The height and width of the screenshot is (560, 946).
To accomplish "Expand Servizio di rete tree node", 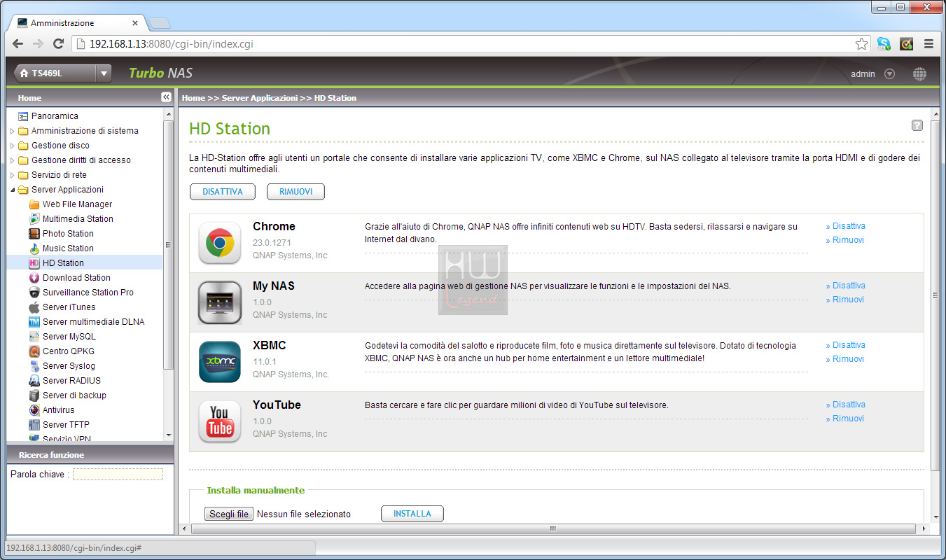I will coord(12,175).
